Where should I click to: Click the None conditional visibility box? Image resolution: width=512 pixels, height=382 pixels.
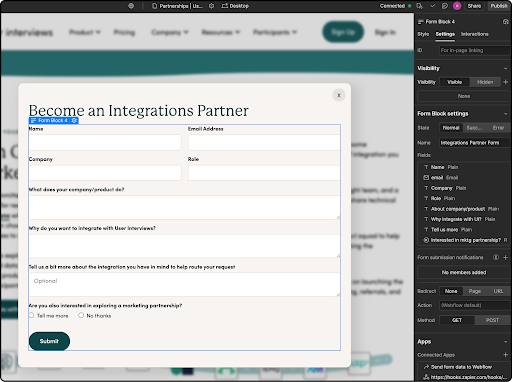(x=464, y=96)
